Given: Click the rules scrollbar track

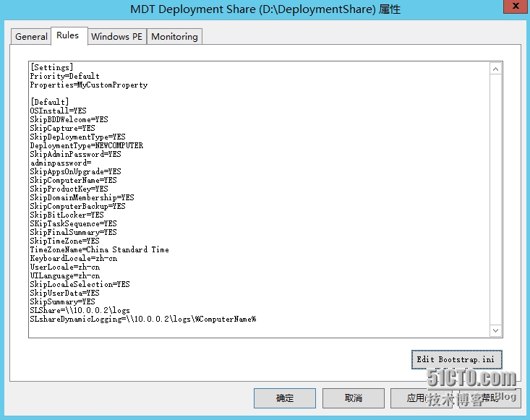Looking at the screenshot, I should click(495, 200).
